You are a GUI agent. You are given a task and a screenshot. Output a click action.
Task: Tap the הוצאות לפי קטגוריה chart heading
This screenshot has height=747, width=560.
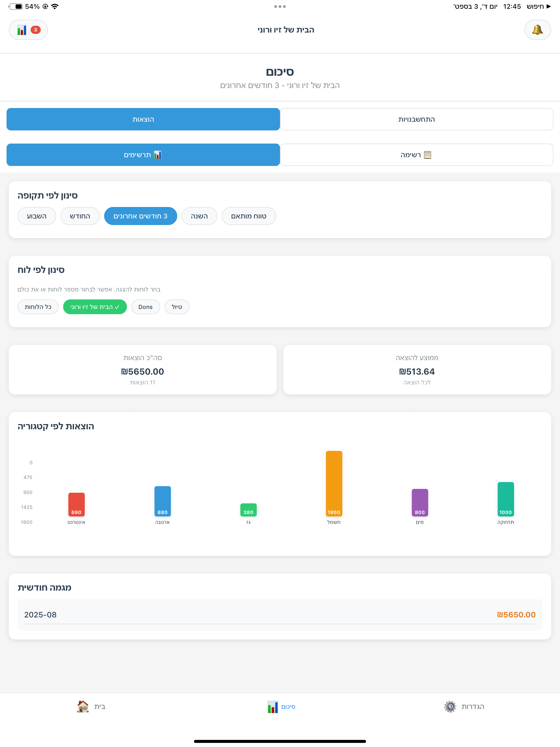click(x=56, y=426)
